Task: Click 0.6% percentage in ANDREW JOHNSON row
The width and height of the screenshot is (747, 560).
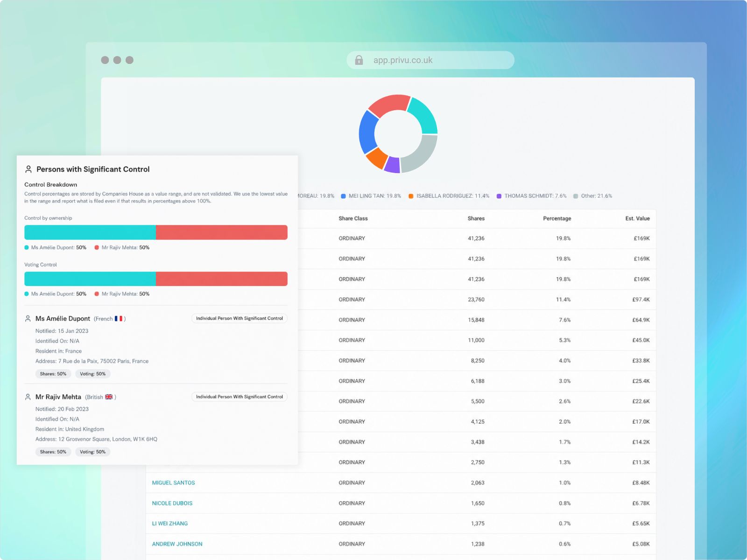Action: [564, 544]
